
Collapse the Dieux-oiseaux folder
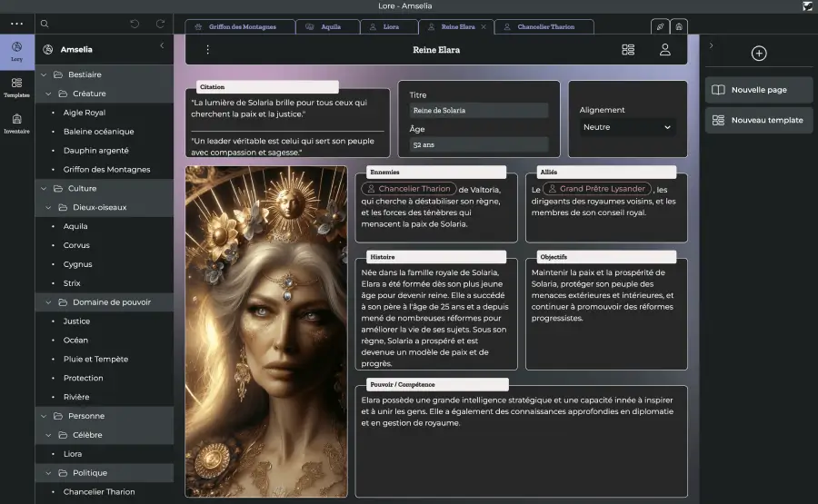tap(48, 207)
